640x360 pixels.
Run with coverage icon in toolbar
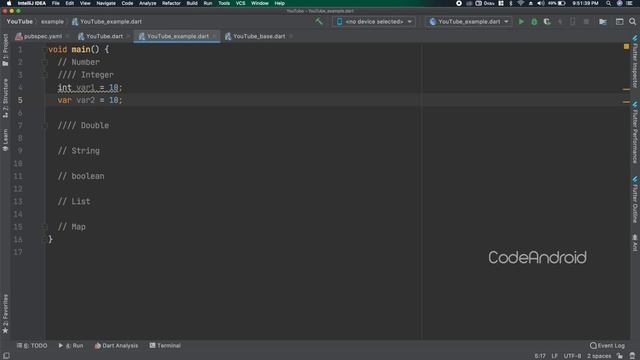coord(547,21)
